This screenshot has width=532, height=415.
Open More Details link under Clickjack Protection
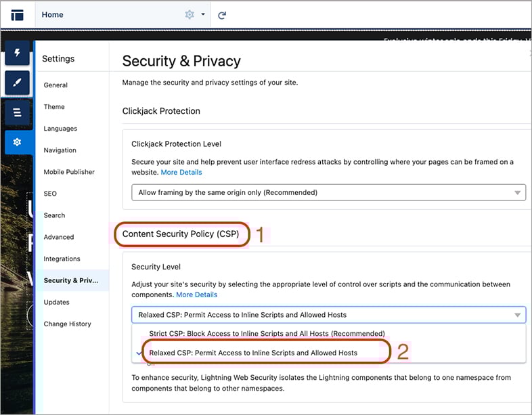pos(181,172)
